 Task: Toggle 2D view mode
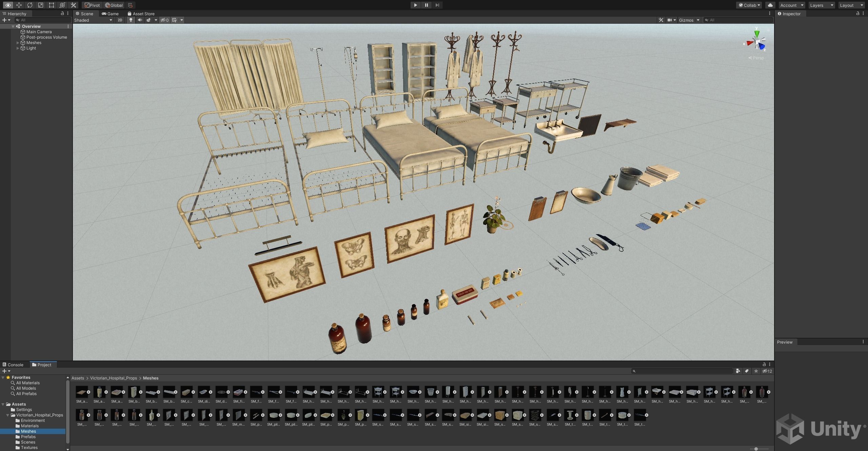(x=120, y=20)
